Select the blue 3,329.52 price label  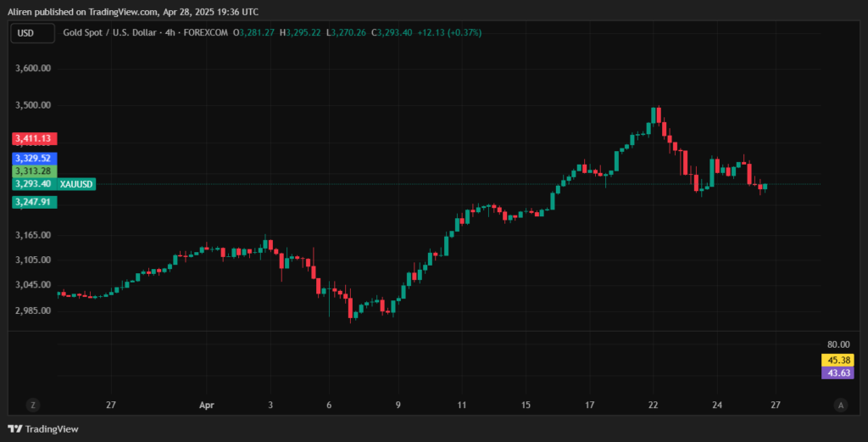point(34,159)
